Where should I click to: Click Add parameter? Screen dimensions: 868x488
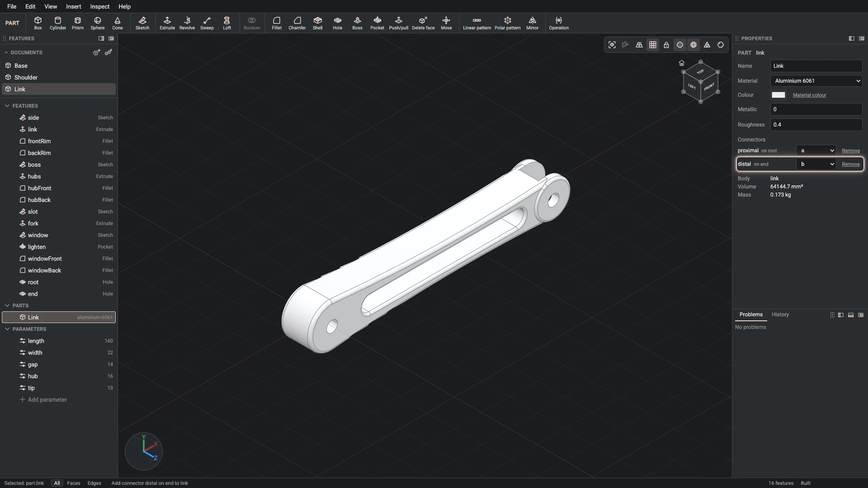(x=43, y=399)
